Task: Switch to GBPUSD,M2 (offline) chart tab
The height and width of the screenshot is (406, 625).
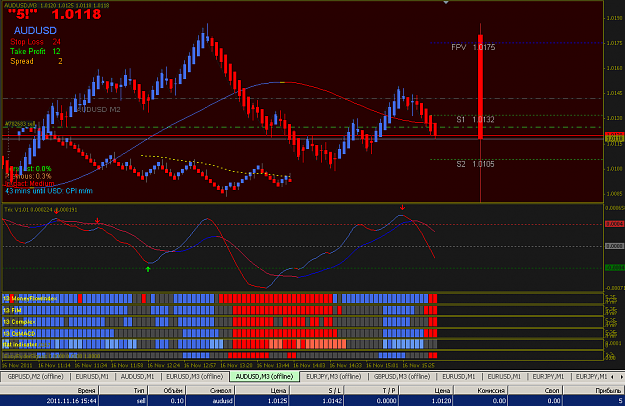Action: 35,376
